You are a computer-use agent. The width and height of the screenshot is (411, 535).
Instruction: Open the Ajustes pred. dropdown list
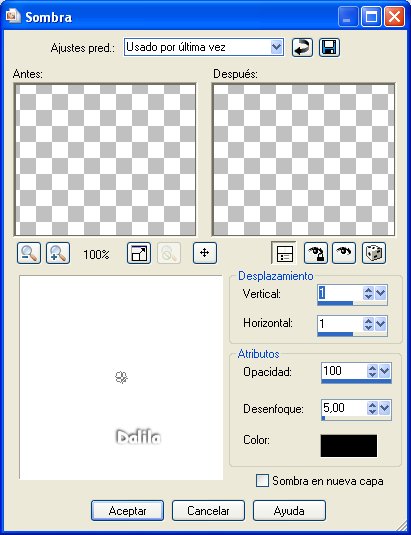tap(277, 47)
